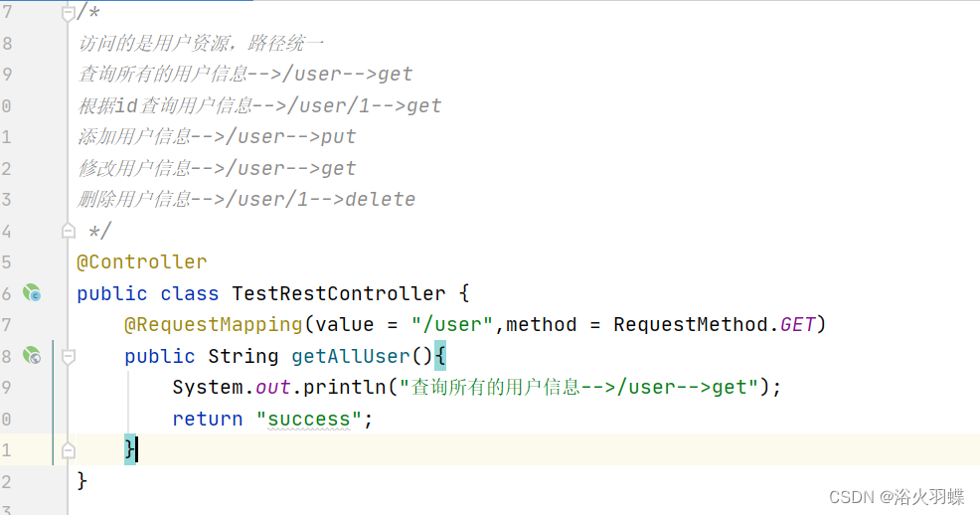Click the "/user" string value
This screenshot has height=515, width=980.
(452, 325)
